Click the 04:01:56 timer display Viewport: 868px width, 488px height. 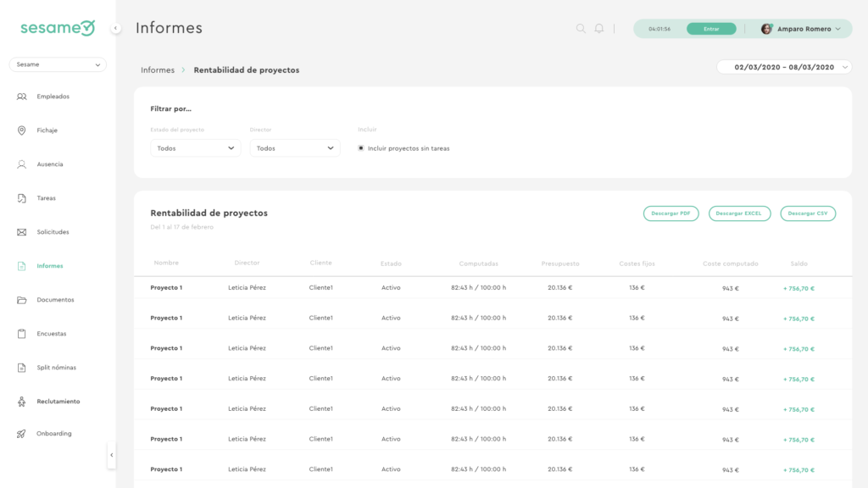tap(659, 29)
